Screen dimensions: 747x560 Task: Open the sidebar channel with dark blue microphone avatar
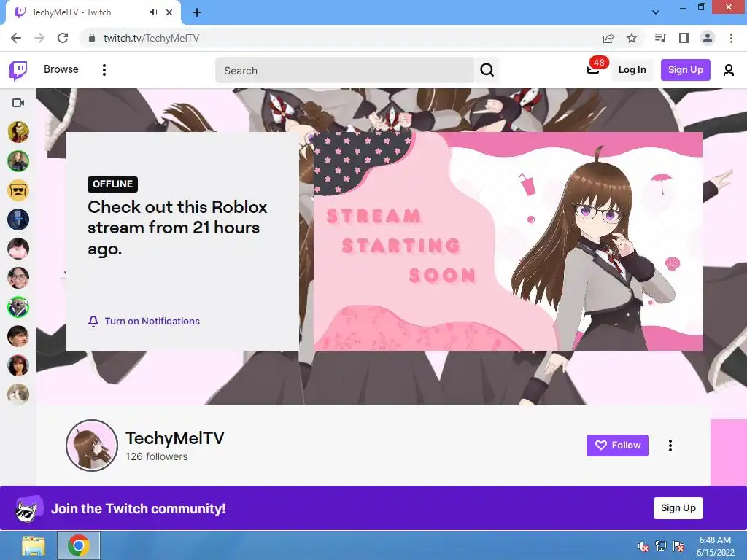[18, 219]
